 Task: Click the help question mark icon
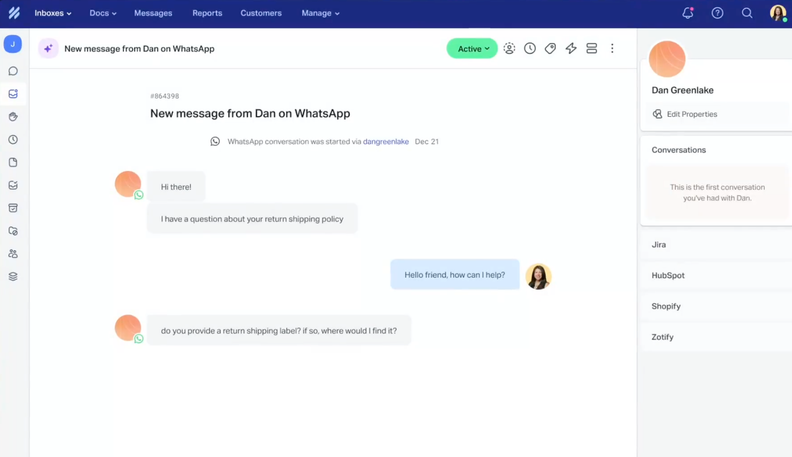[717, 13]
